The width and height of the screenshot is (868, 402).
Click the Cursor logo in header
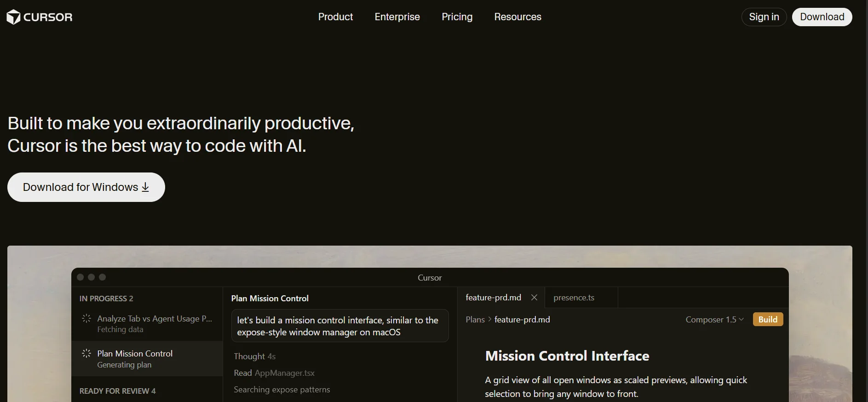click(x=40, y=17)
